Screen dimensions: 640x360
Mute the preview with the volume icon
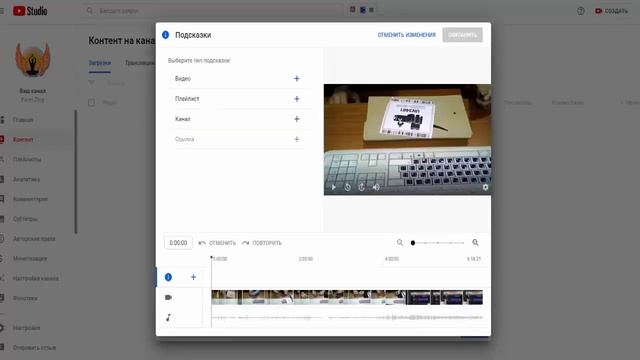[376, 187]
